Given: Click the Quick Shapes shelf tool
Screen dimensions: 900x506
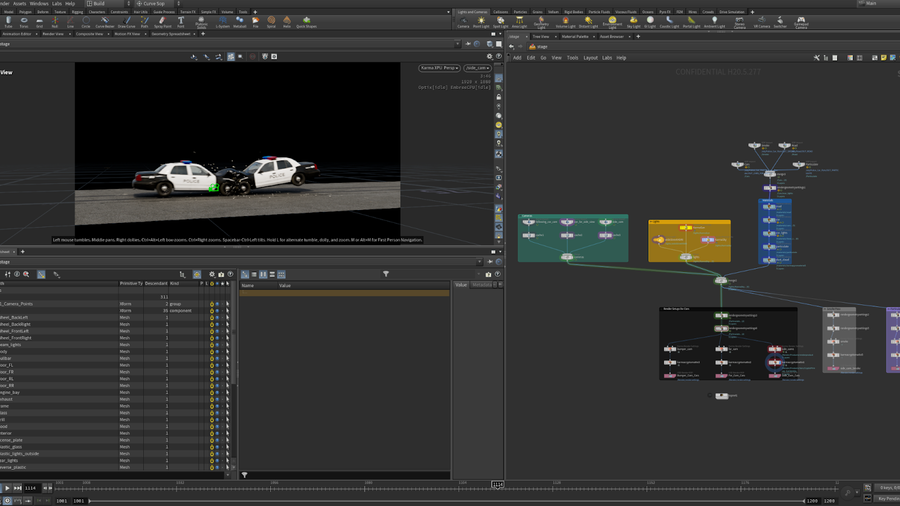Looking at the screenshot, I should pyautogui.click(x=306, y=22).
